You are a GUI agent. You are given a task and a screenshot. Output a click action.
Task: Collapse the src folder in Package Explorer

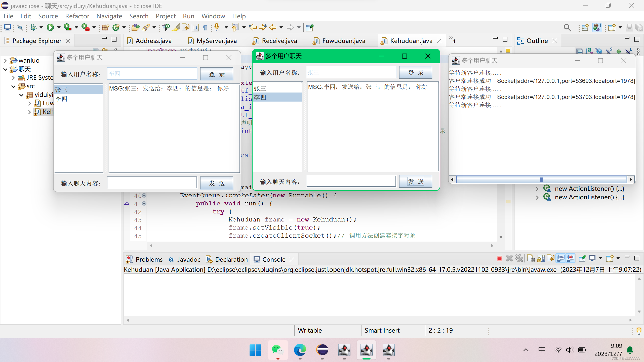[13, 86]
